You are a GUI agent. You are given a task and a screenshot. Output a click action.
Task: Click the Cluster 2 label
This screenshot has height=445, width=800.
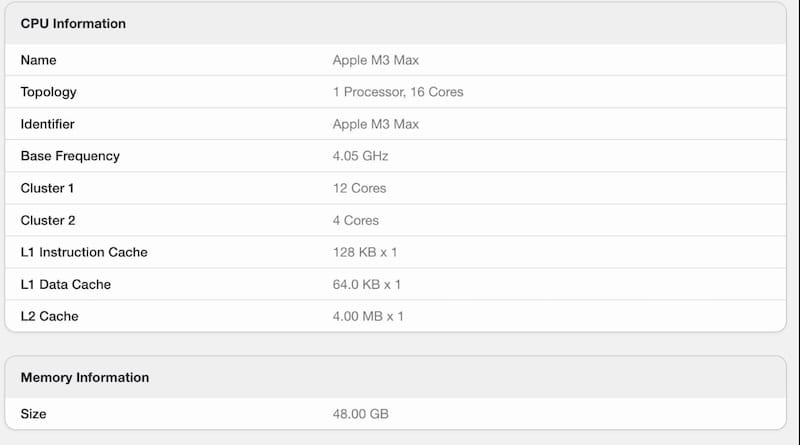(47, 220)
